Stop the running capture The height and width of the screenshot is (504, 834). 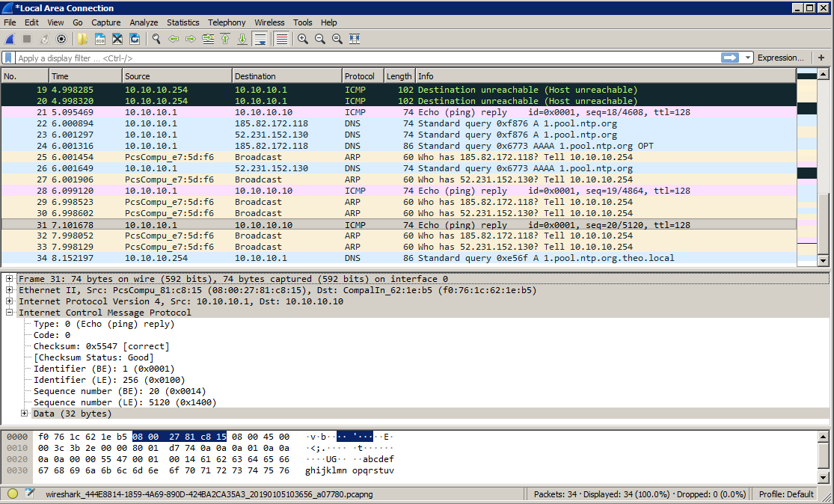[27, 38]
